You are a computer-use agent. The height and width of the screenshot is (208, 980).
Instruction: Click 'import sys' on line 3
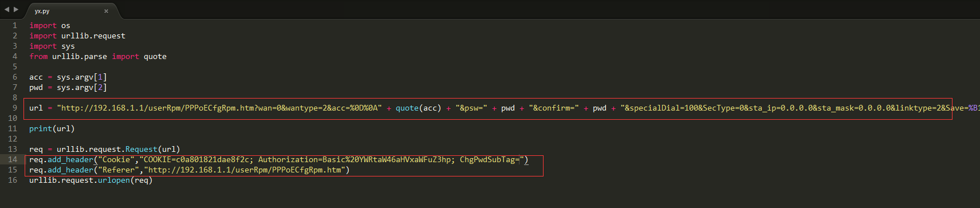pos(52,46)
